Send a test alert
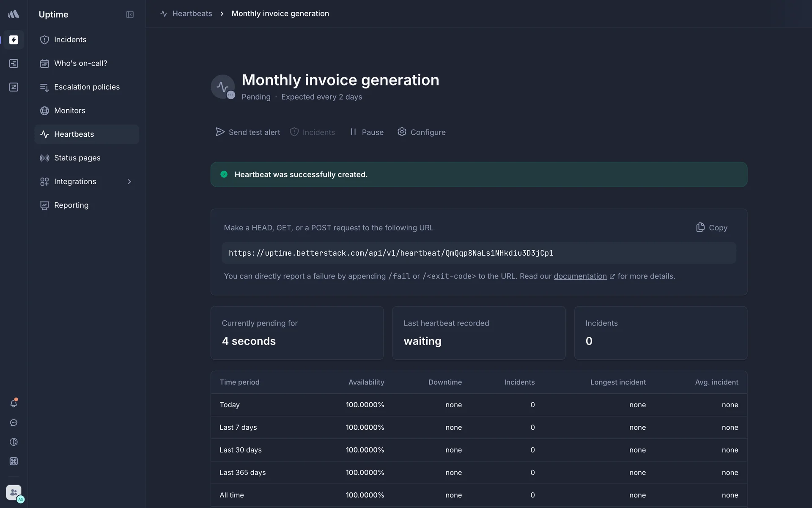Screen dimensions: 812x508 pos(248,132)
